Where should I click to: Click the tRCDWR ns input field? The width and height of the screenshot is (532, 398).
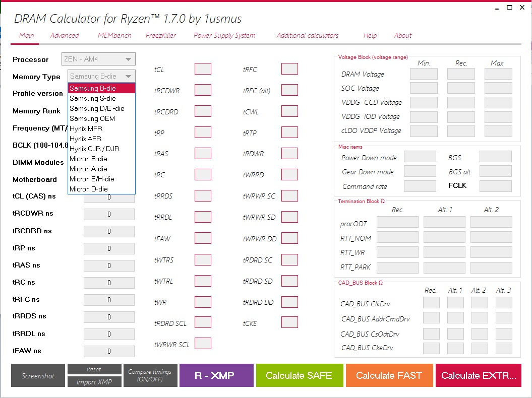(109, 214)
